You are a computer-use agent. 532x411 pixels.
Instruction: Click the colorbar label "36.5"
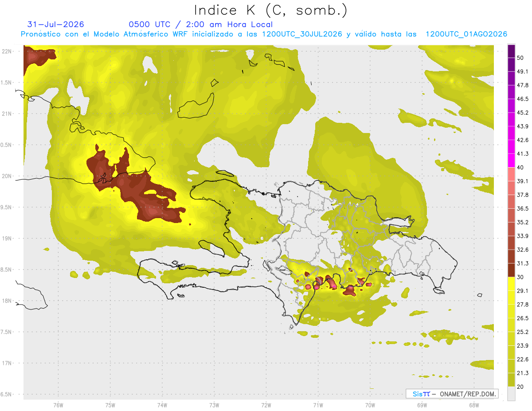coord(523,208)
